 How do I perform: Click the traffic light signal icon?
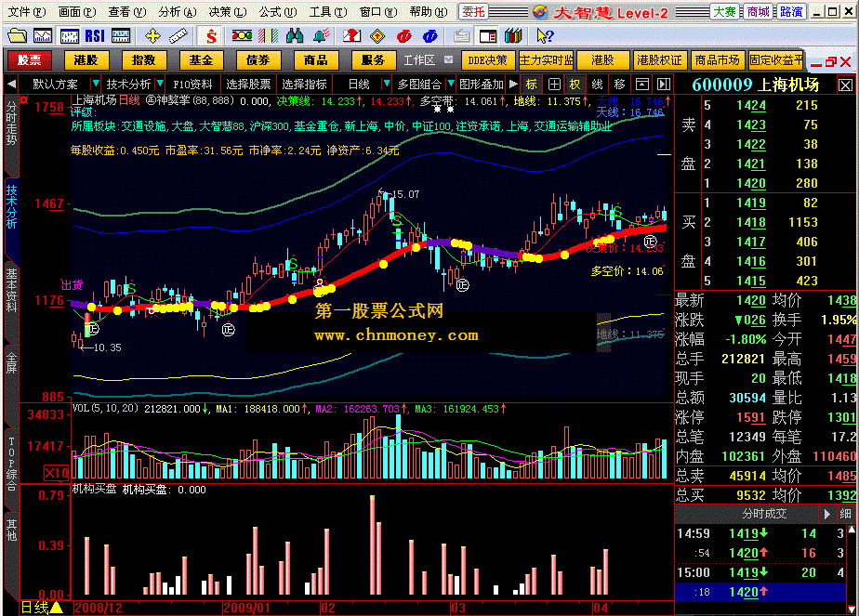242,36
